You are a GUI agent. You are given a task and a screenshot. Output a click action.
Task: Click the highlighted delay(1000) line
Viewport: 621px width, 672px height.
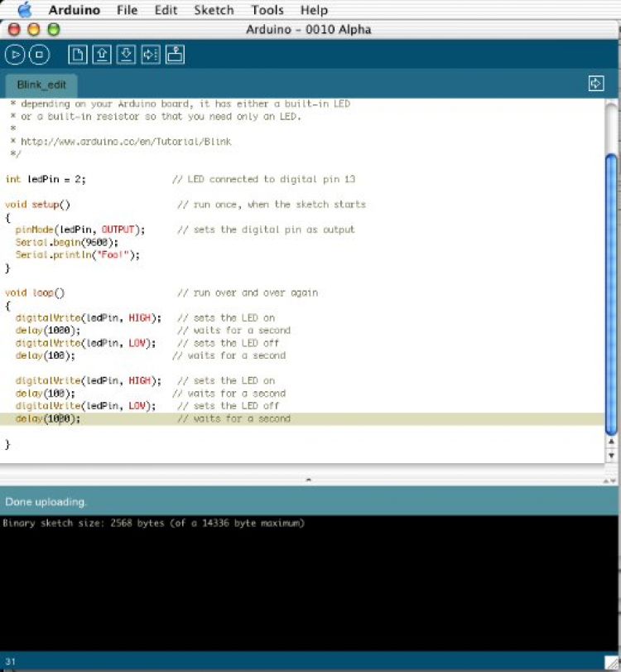(x=302, y=418)
